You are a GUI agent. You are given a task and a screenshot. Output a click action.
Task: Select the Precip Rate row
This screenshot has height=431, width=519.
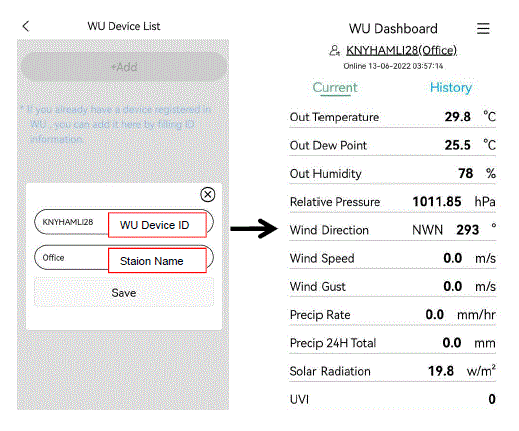tap(392, 315)
